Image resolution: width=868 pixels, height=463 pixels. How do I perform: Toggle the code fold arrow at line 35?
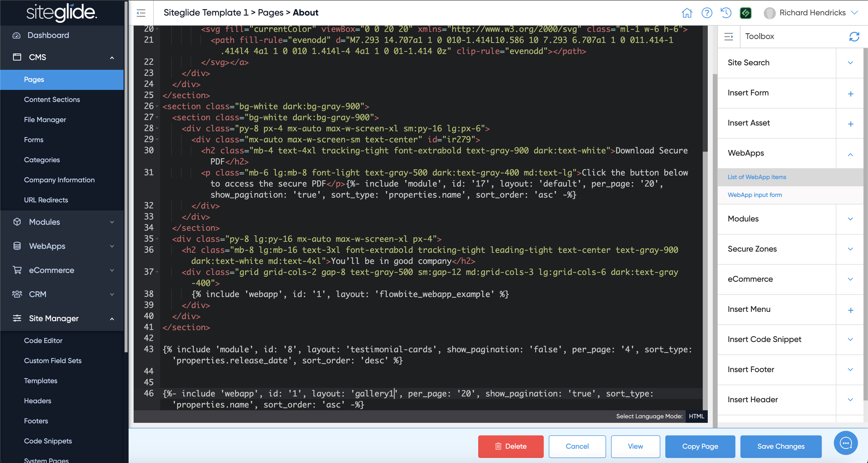(x=157, y=239)
